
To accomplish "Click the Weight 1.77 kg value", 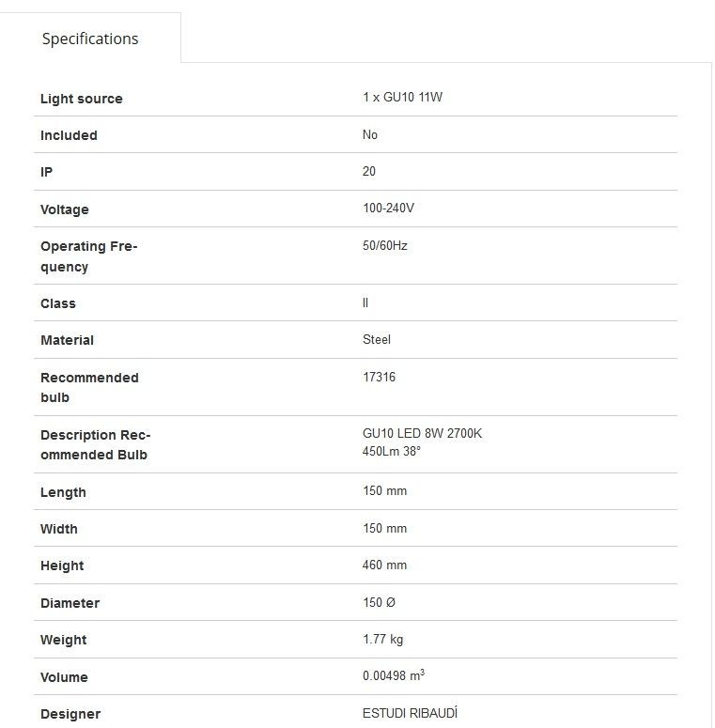I will pyautogui.click(x=383, y=640).
